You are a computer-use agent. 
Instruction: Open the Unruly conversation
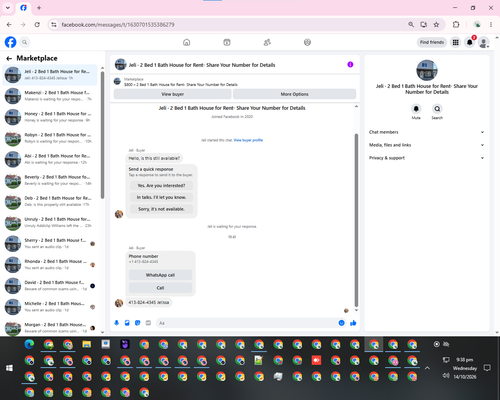click(x=50, y=222)
